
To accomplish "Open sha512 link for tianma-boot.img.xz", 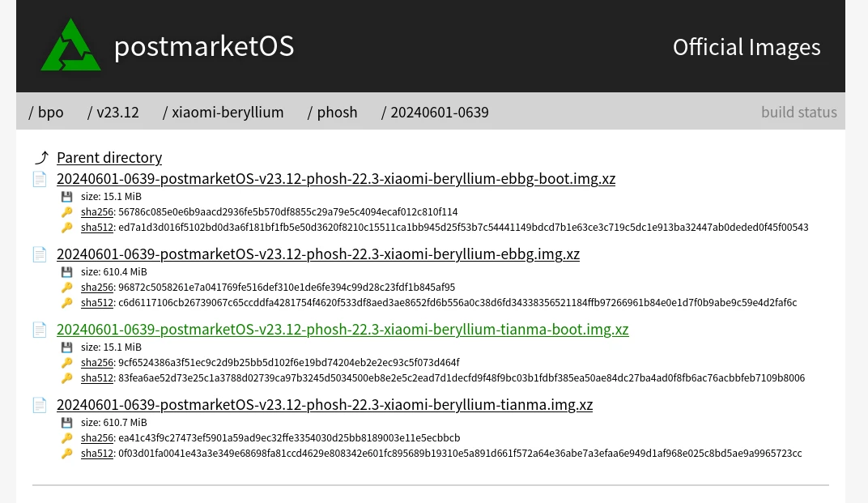I will click(97, 378).
